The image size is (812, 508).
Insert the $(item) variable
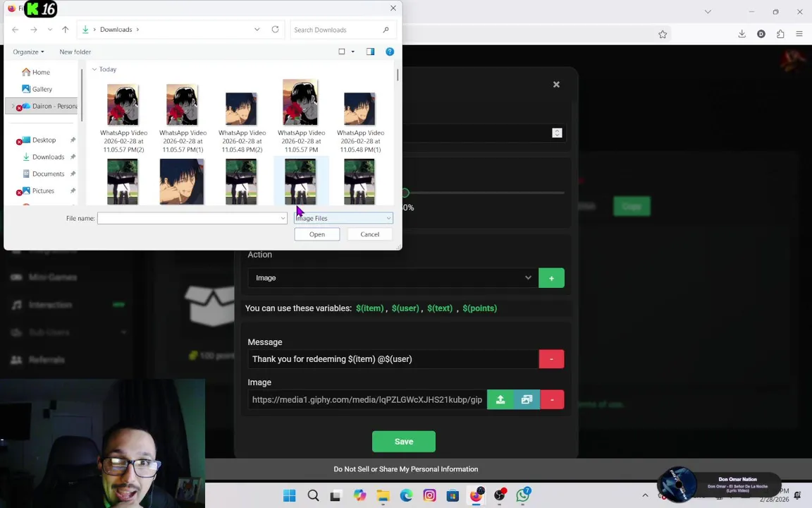tap(370, 308)
